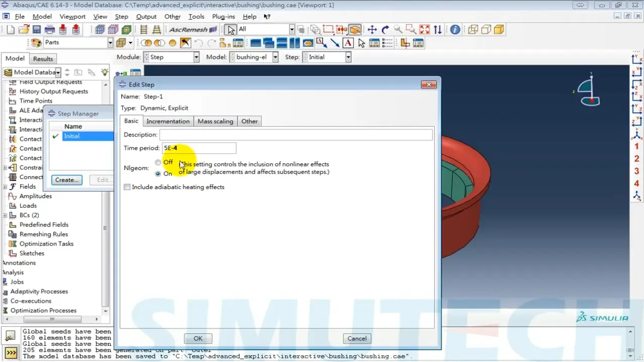644x362 pixels.
Task: Click the Print icon in toolbar
Action: [x=49, y=30]
